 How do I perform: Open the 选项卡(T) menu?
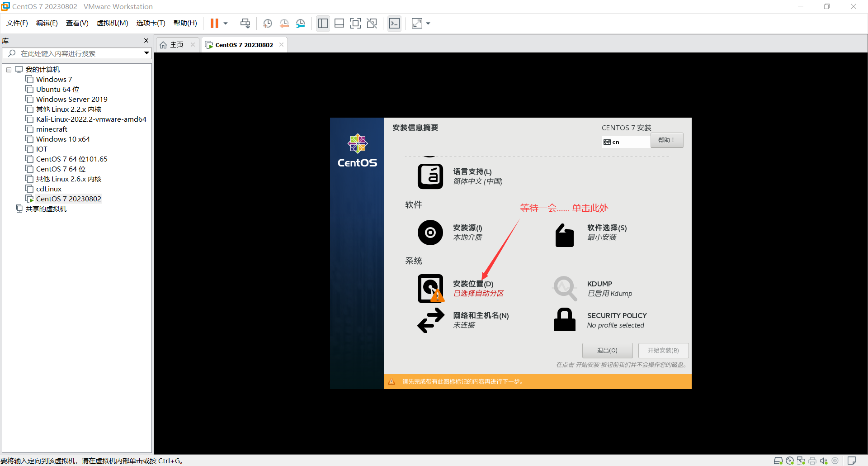(151, 23)
